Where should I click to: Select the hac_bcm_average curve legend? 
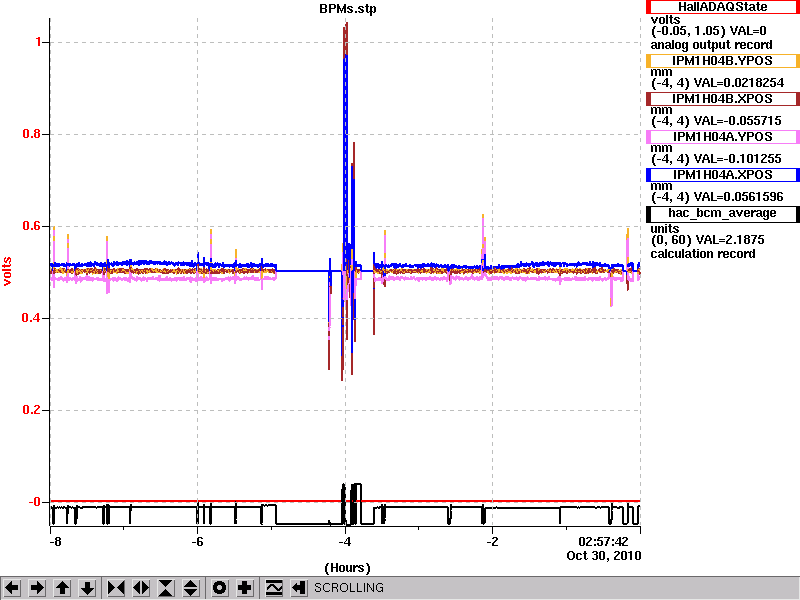[x=722, y=213]
